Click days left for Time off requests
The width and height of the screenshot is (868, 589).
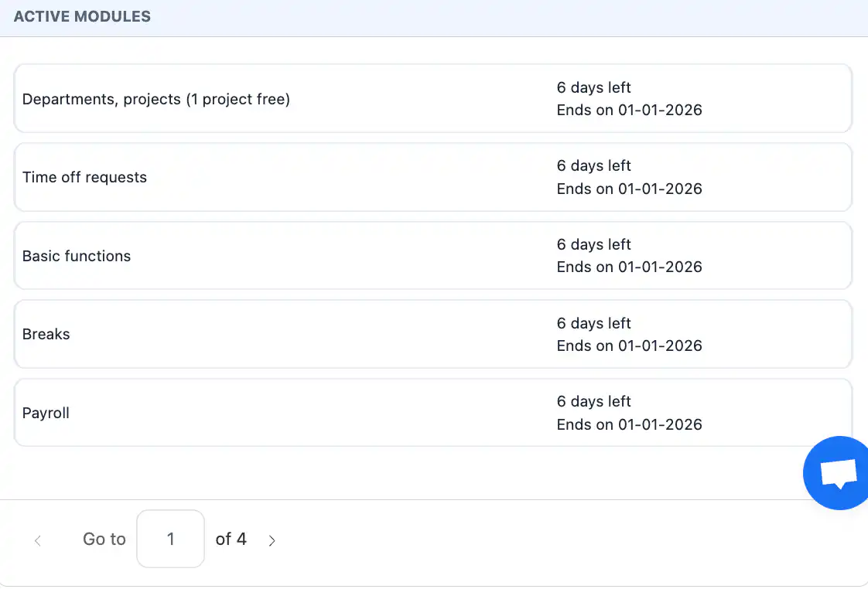click(x=594, y=165)
